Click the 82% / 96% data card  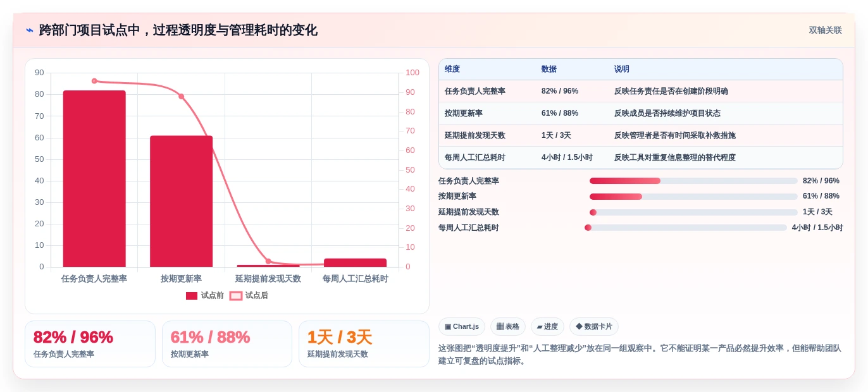90,344
